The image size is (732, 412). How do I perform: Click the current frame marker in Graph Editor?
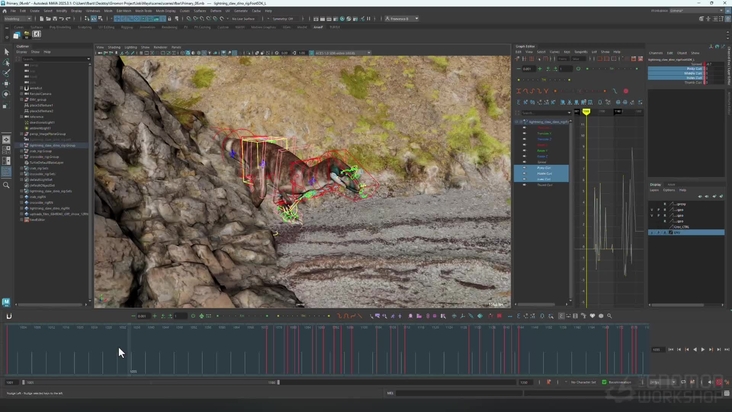click(586, 112)
